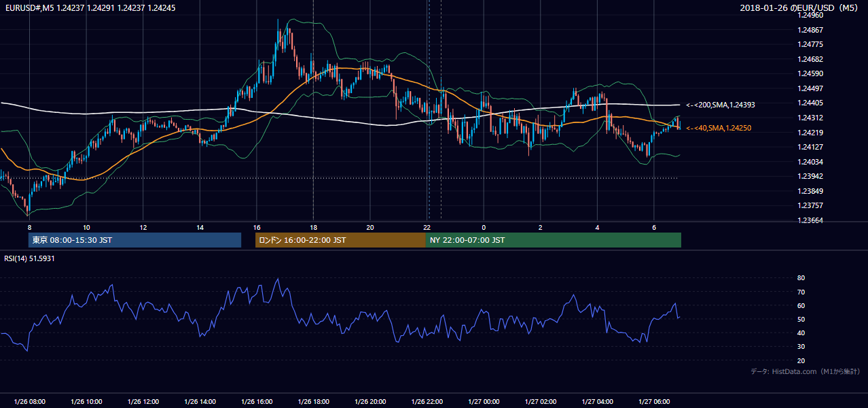Select the 1/26 22:00 time label

427,402
